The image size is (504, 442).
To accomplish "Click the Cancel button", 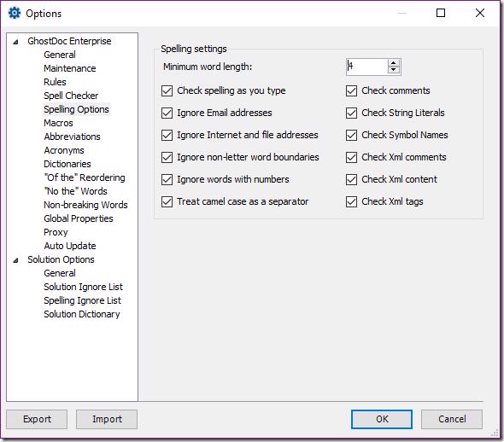I will 452,419.
